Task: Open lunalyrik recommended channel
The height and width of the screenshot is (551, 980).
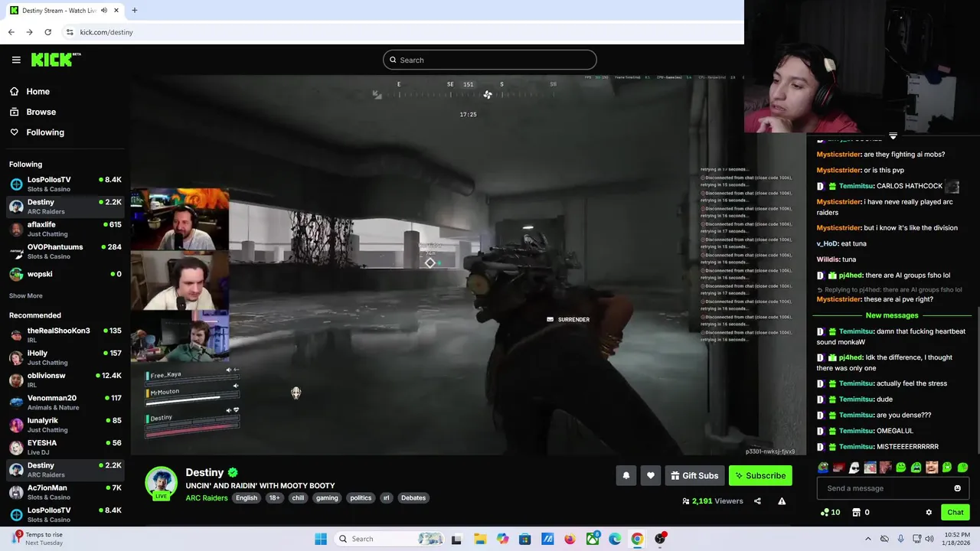Action: click(65, 425)
